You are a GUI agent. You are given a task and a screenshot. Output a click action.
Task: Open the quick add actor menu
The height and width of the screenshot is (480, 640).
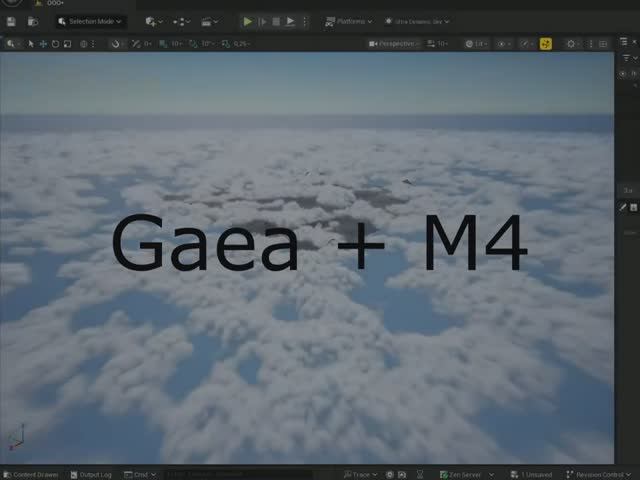click(x=154, y=22)
